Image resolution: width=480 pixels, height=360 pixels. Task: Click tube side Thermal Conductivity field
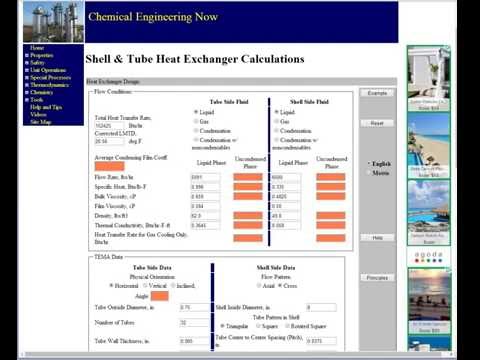click(205, 225)
